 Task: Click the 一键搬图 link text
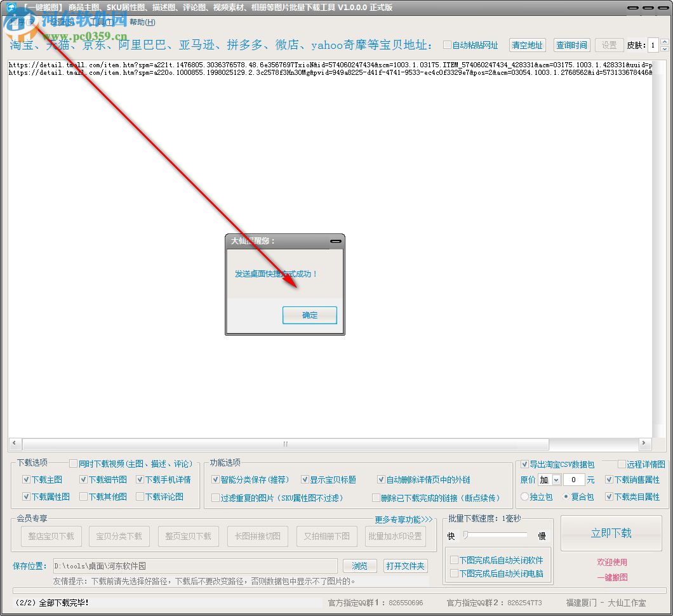click(612, 577)
